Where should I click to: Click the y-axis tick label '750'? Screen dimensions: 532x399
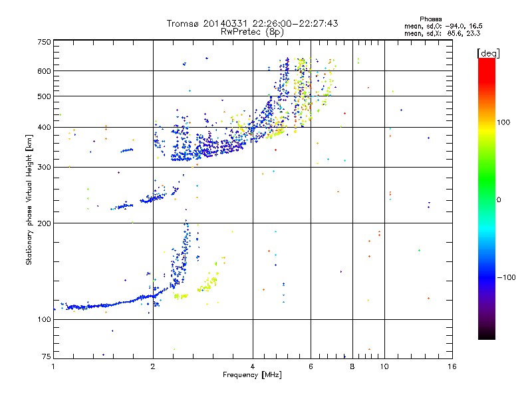pos(44,42)
